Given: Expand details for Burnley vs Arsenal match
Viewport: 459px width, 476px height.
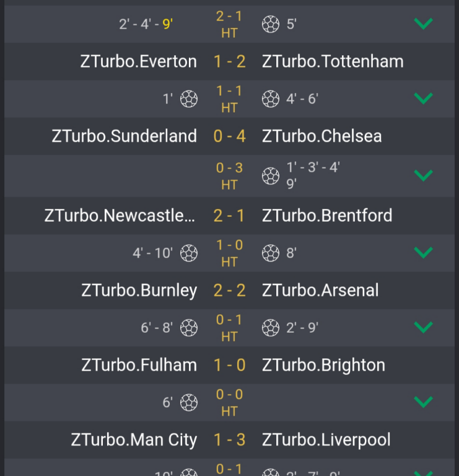Looking at the screenshot, I should click(423, 327).
